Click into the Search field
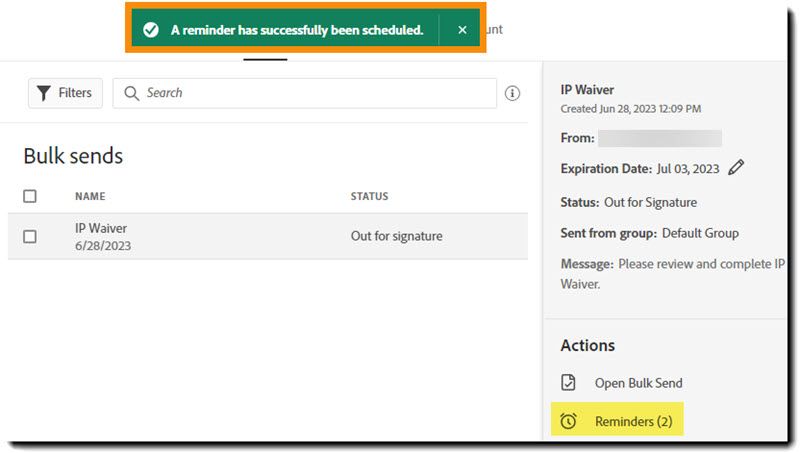 (305, 93)
